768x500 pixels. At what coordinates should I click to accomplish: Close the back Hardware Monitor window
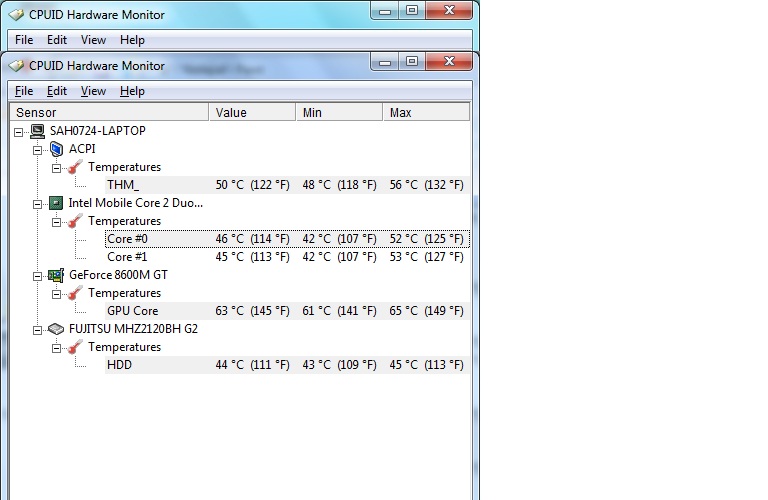(x=449, y=11)
